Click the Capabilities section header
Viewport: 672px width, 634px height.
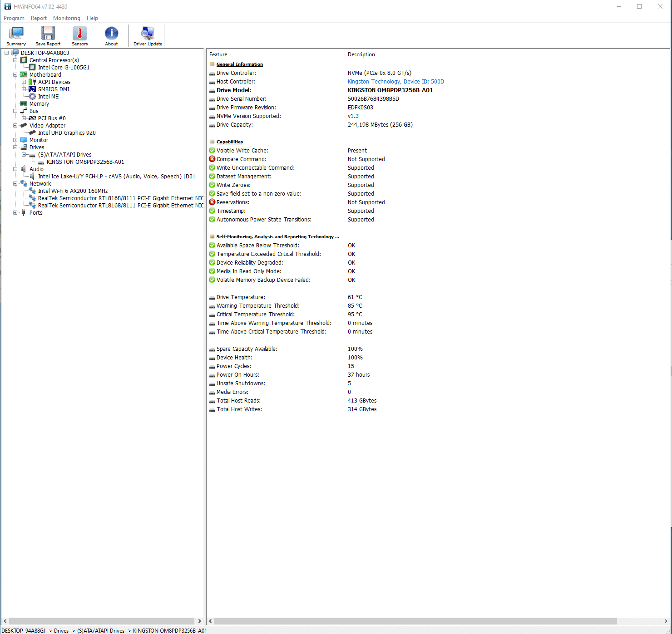(230, 142)
